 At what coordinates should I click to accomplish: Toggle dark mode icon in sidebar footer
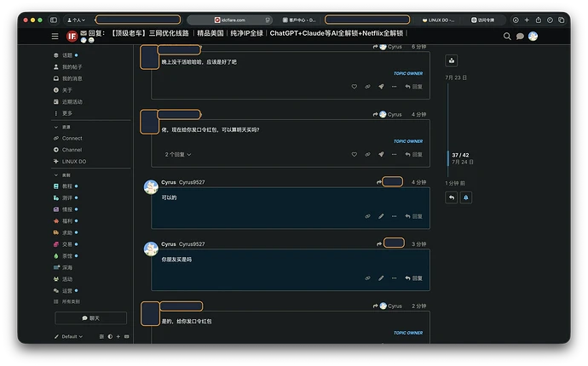coord(110,336)
